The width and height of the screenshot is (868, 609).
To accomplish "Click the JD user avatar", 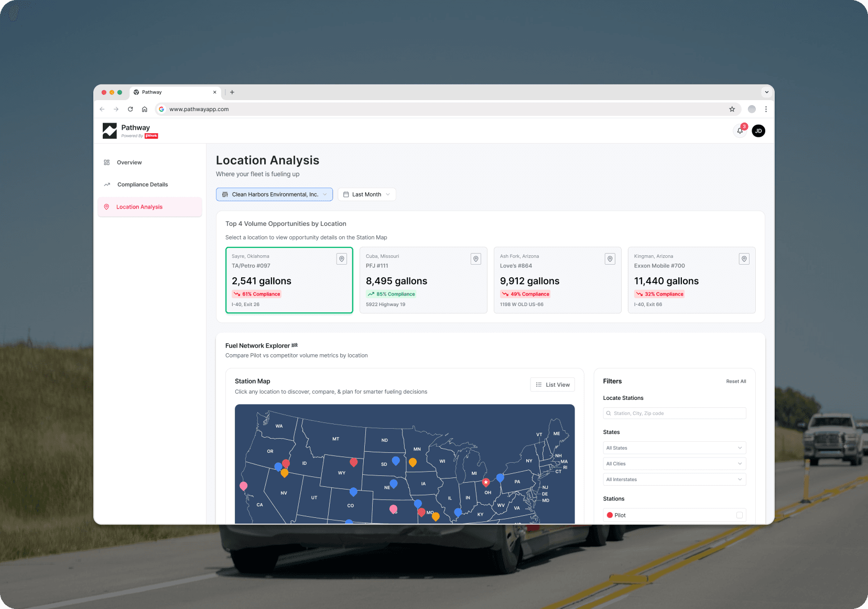I will (x=758, y=131).
